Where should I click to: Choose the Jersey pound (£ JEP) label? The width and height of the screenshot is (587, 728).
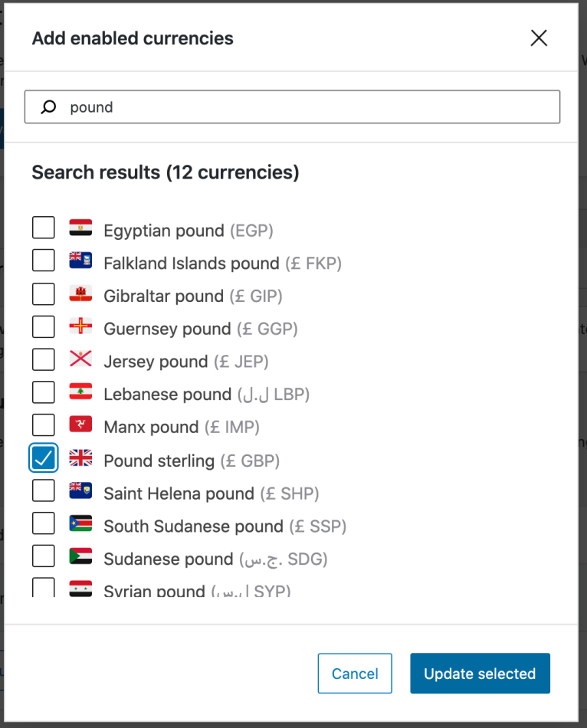coord(186,362)
